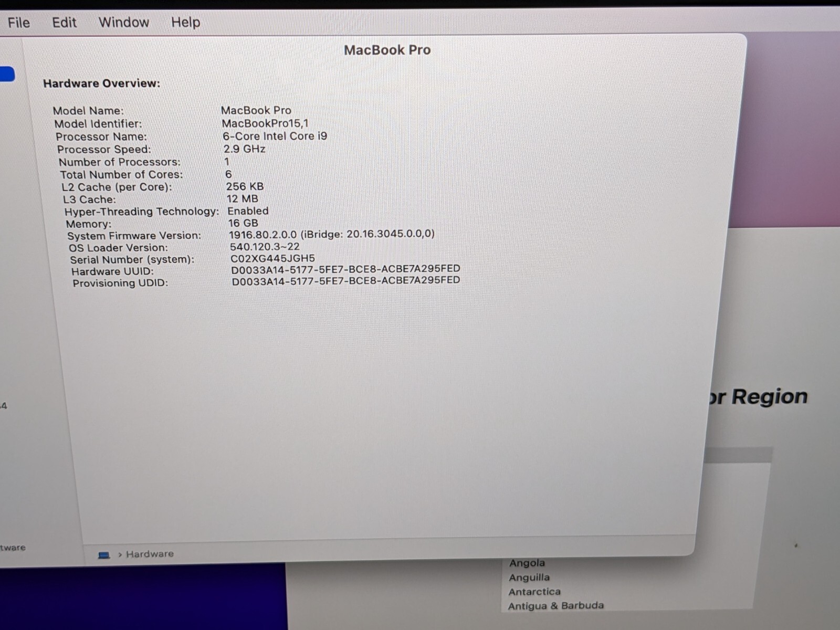
Task: Select Angola in the region list
Action: pos(527,563)
